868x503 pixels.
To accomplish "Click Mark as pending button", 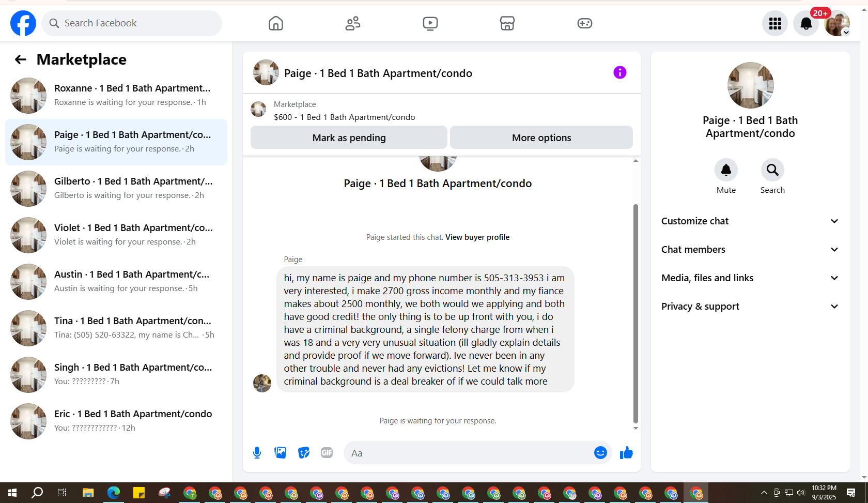I will tap(349, 138).
